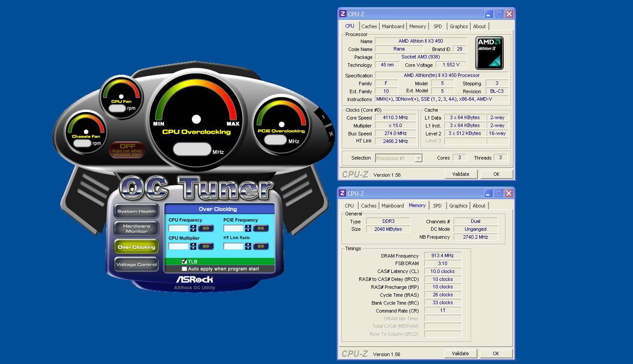Increase PCIE Frequency with the up arrow
The height and width of the screenshot is (364, 633).
[248, 226]
